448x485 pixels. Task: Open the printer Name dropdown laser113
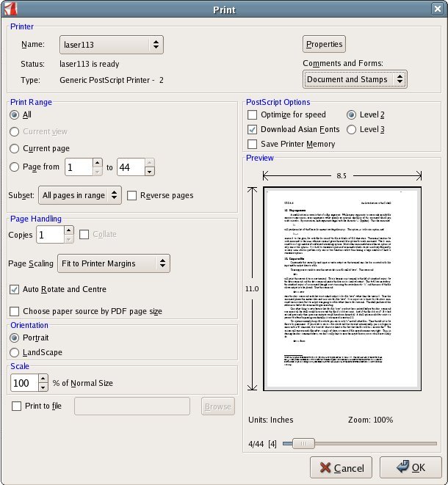tap(112, 45)
